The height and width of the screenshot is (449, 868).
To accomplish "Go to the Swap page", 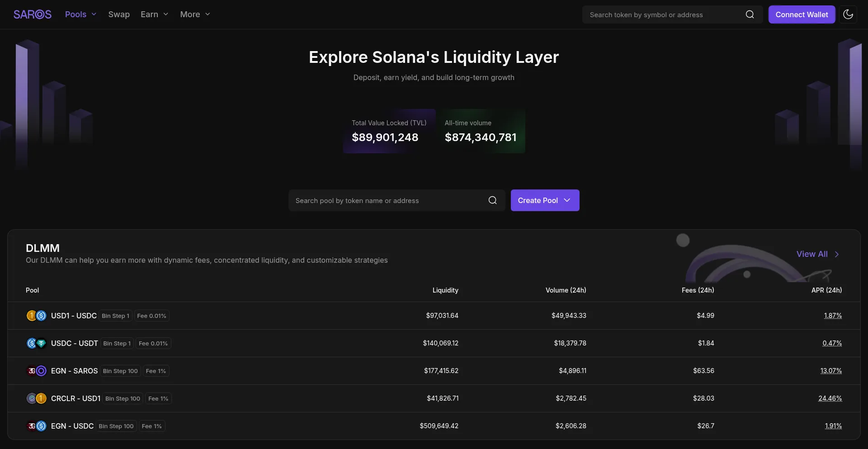I will [x=119, y=14].
